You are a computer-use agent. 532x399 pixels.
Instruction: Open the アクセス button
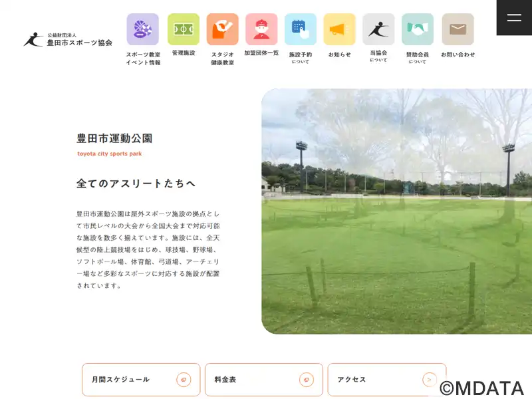click(387, 380)
